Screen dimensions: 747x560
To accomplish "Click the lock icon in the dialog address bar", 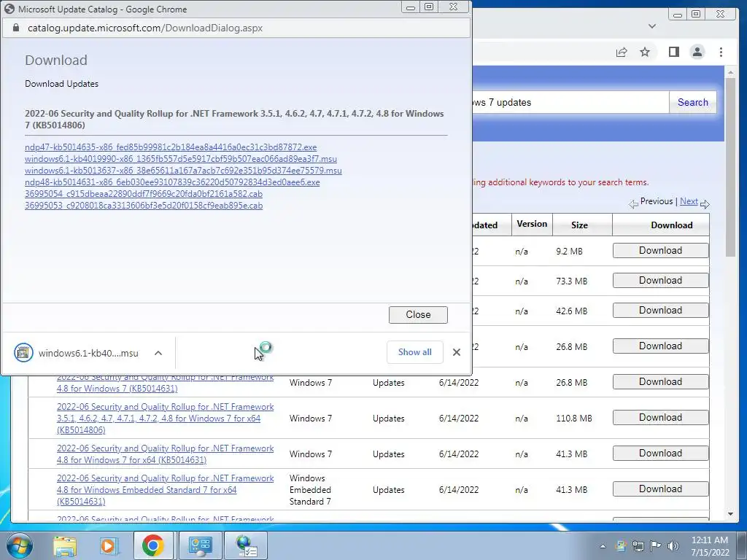I will click(x=16, y=28).
